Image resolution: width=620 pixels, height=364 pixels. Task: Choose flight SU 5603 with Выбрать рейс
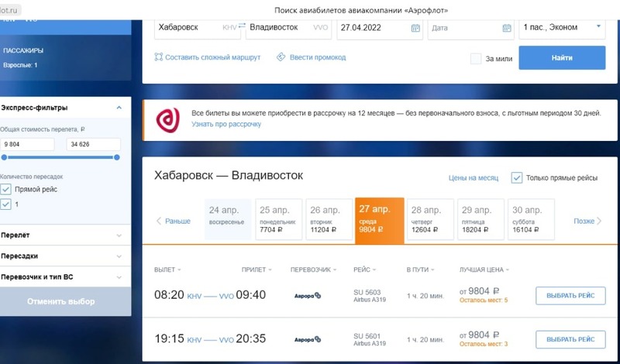570,296
